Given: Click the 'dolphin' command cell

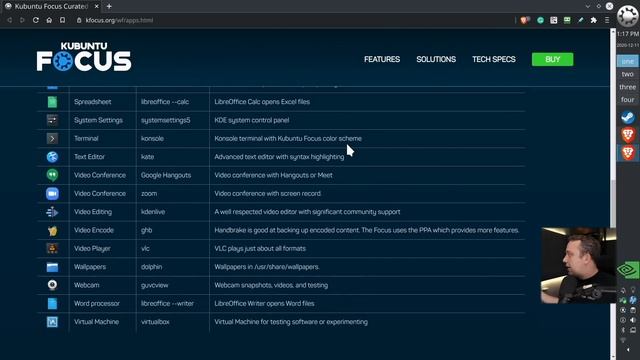Looking at the screenshot, I should [x=151, y=267].
